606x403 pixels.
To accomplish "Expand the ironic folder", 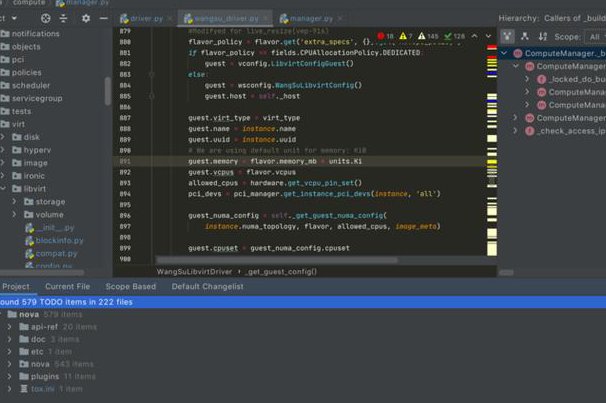I will [3, 176].
